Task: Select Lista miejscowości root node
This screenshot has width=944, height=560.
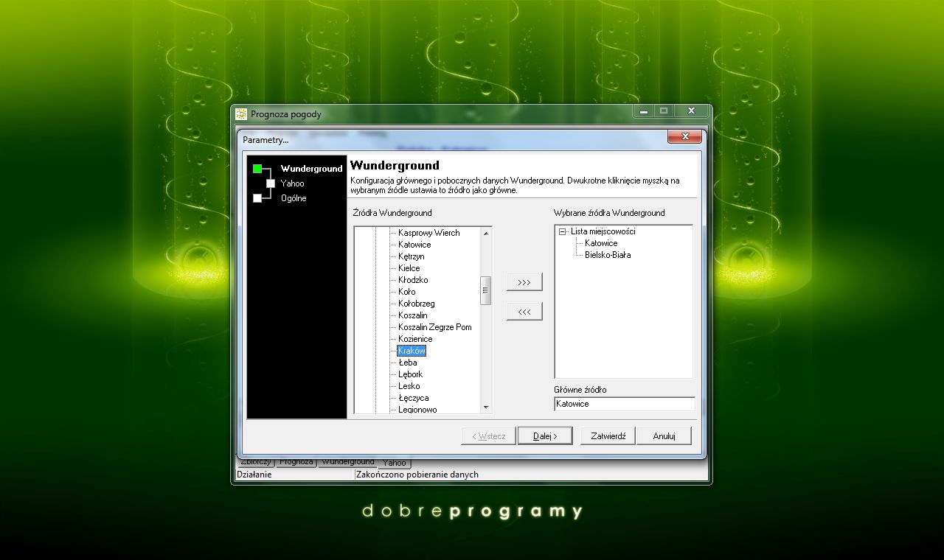Action: tap(603, 231)
